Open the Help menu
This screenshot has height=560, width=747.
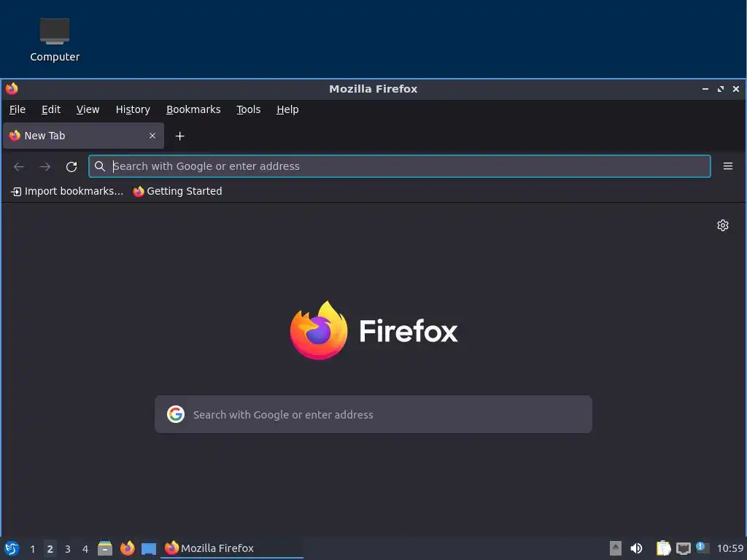[287, 109]
